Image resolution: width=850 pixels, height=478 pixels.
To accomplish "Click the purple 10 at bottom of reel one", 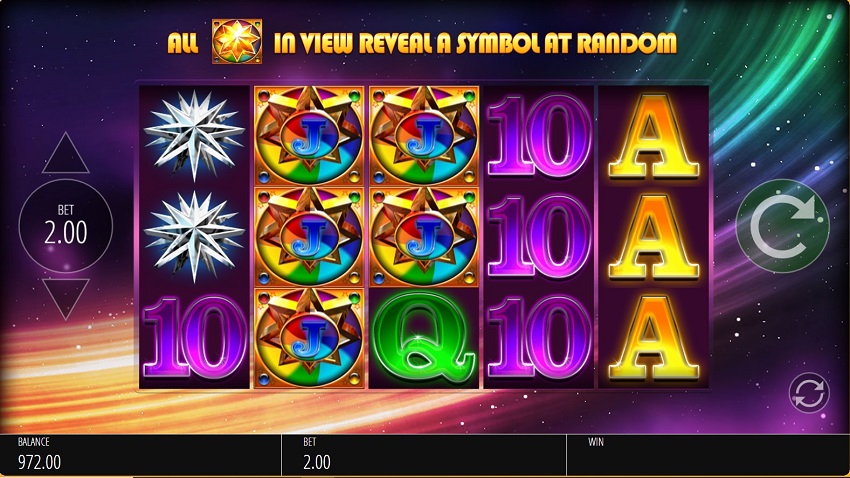I will pos(194,338).
